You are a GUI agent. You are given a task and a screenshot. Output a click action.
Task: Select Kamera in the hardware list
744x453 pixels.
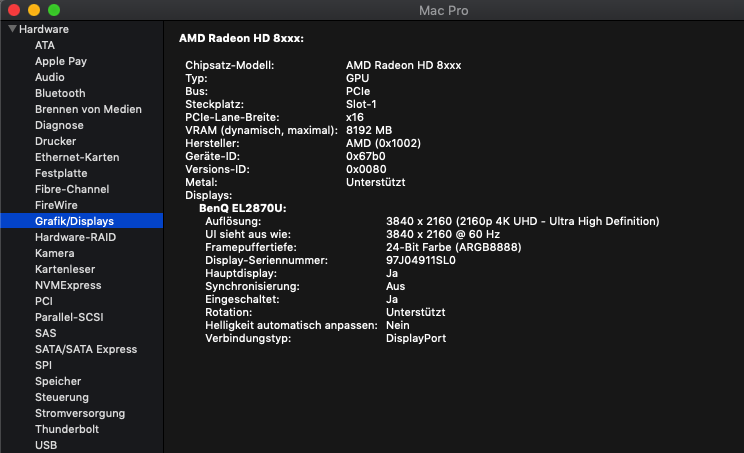tap(54, 253)
